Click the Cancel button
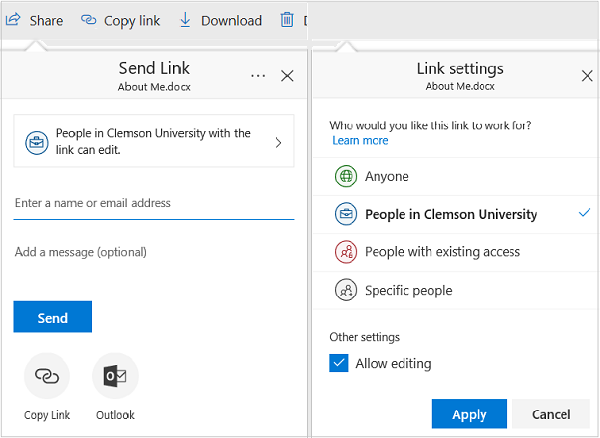 click(551, 414)
